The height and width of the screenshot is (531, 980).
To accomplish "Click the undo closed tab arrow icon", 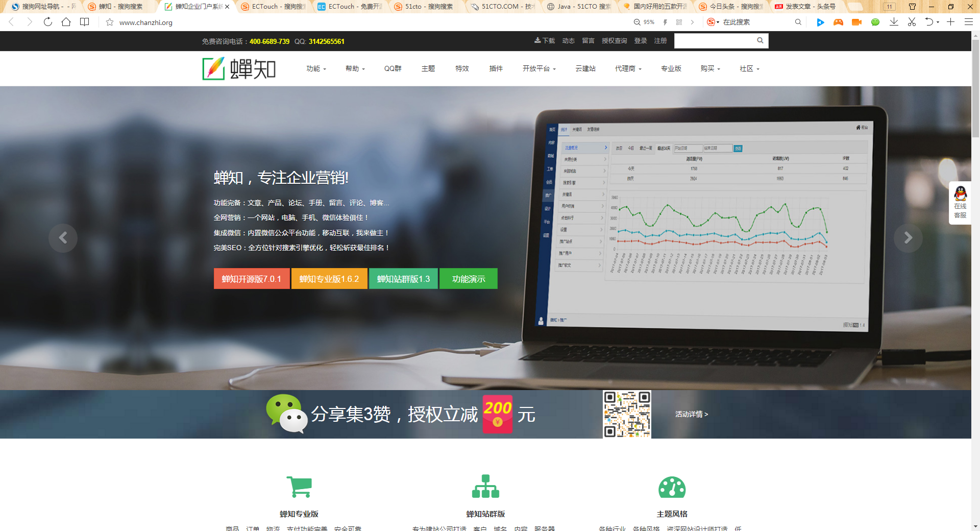I will tap(929, 22).
